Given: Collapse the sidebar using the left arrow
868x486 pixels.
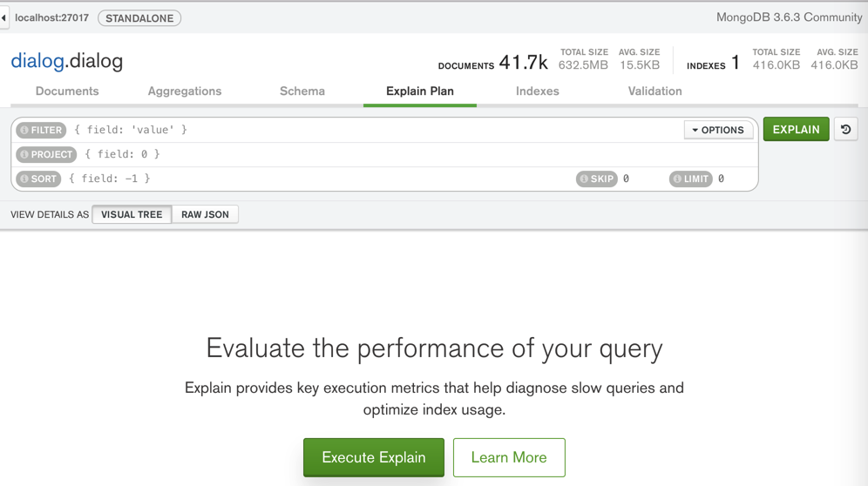Looking at the screenshot, I should [3, 17].
